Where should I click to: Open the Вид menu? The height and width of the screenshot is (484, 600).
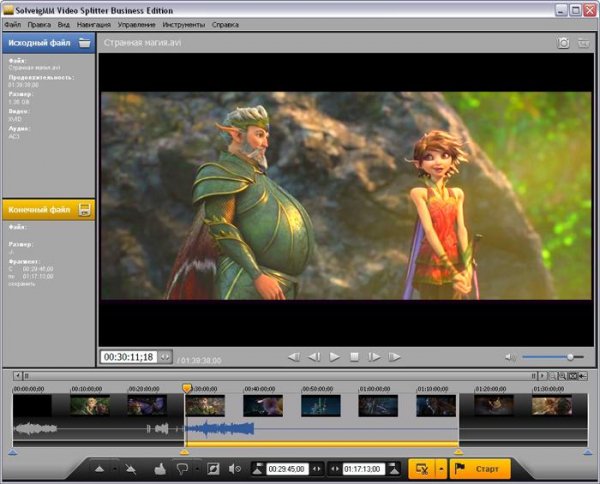pos(64,24)
